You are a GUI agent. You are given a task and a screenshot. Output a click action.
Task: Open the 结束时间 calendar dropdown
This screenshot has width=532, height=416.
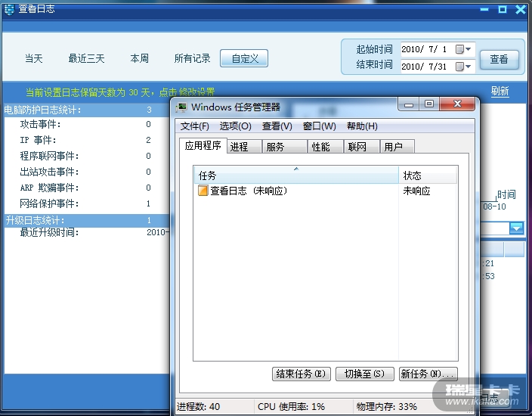(463, 67)
